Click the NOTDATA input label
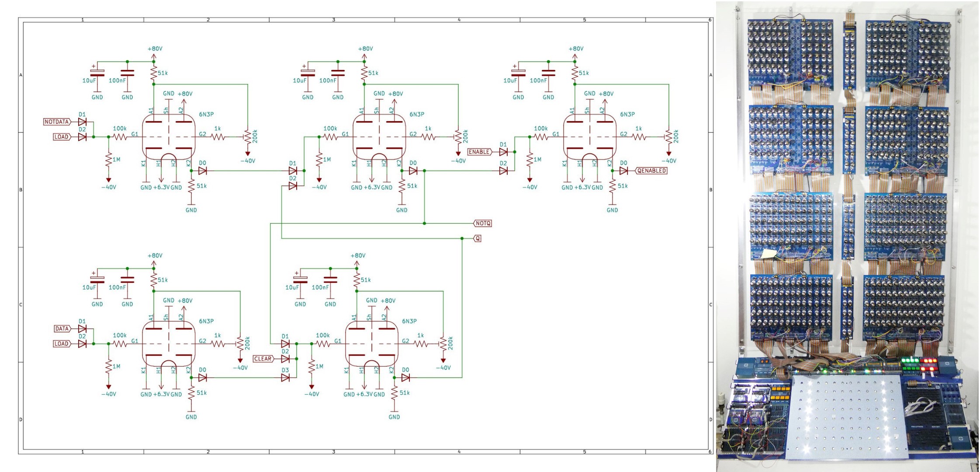Screen dimensions: 980x472 [57, 122]
